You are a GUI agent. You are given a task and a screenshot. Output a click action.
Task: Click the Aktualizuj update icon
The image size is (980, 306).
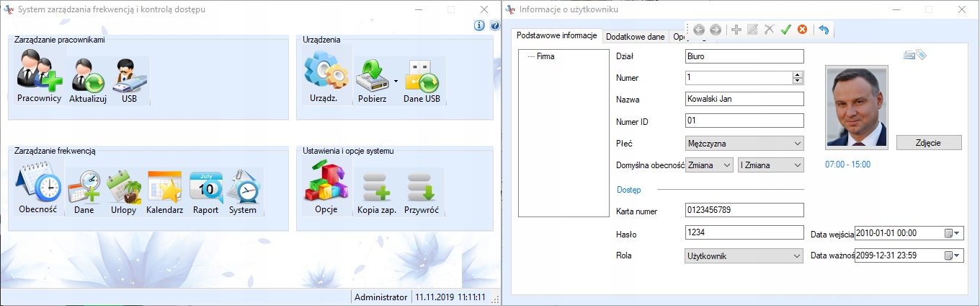88,82
